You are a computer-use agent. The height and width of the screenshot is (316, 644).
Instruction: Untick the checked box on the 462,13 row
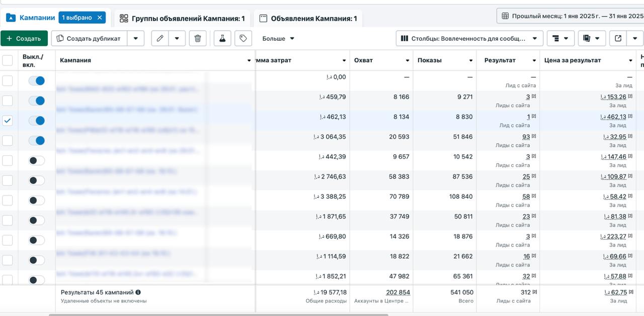(8, 121)
